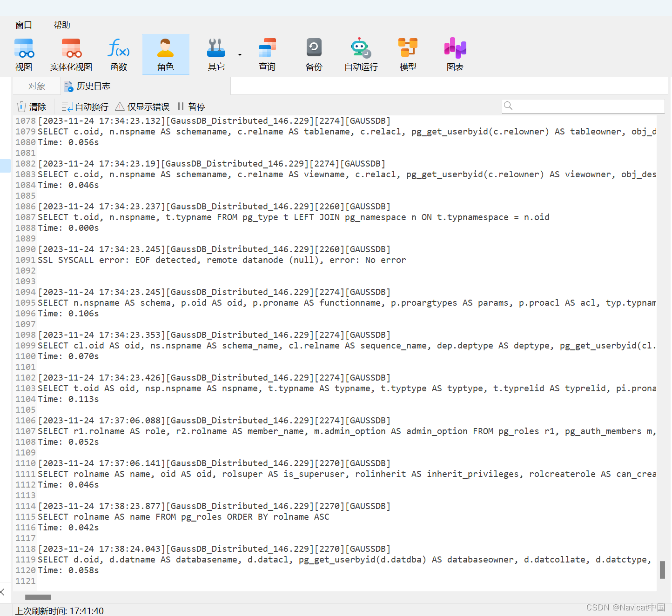Image resolution: width=672 pixels, height=616 pixels.
Task: Click the vertical scrollbar thumb
Action: pyautogui.click(x=662, y=570)
